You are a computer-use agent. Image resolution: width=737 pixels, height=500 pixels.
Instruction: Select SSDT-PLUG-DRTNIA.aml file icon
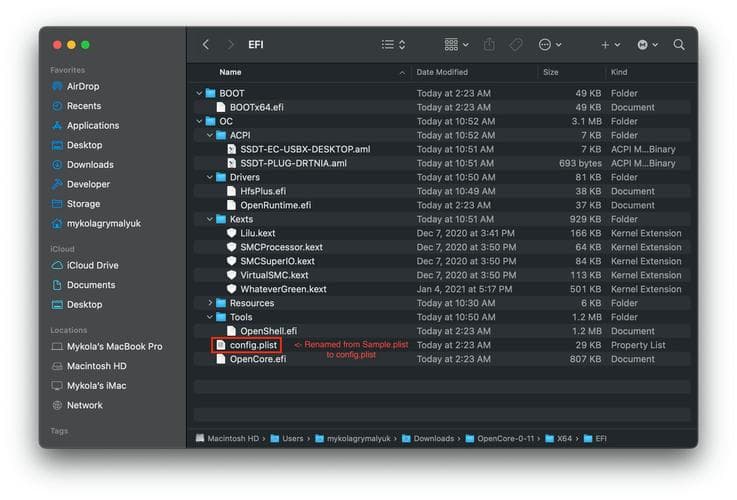click(x=231, y=163)
